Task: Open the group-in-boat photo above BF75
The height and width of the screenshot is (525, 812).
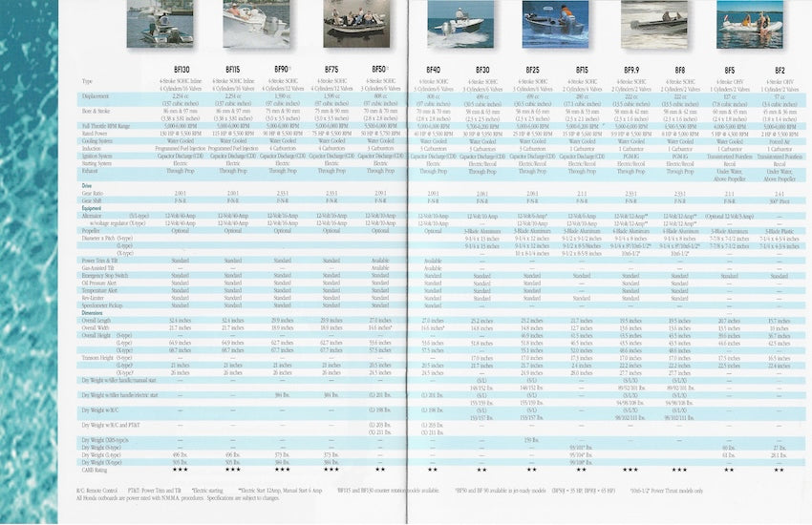Action: (x=357, y=24)
